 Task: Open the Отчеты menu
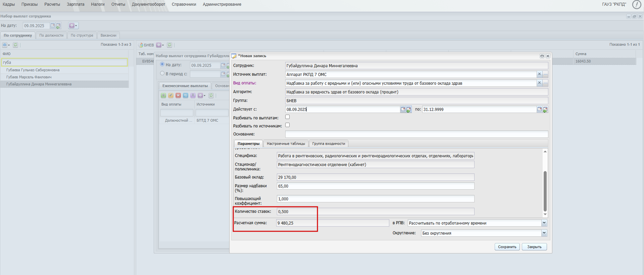coord(118,4)
